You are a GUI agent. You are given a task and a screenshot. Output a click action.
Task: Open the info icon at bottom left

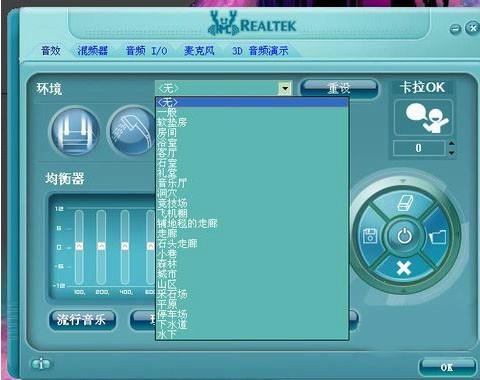click(41, 364)
